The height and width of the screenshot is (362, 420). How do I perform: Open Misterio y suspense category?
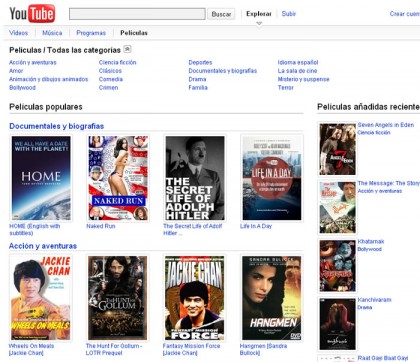click(303, 79)
